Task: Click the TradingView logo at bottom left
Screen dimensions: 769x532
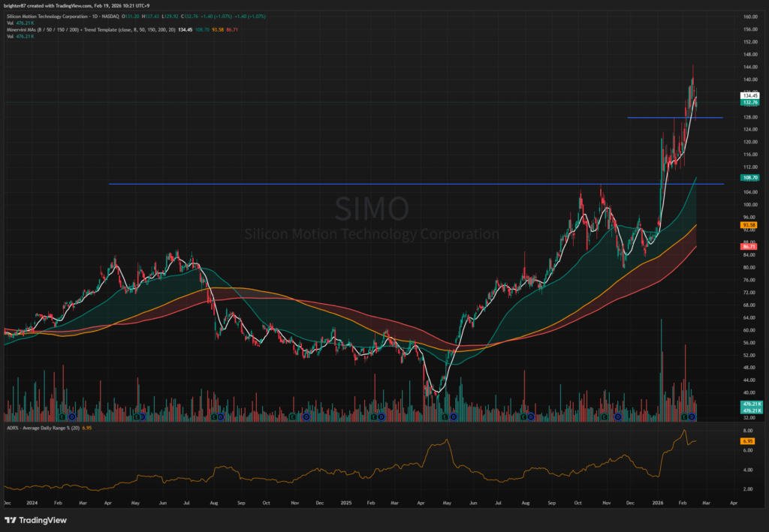Action: pyautogui.click(x=35, y=520)
